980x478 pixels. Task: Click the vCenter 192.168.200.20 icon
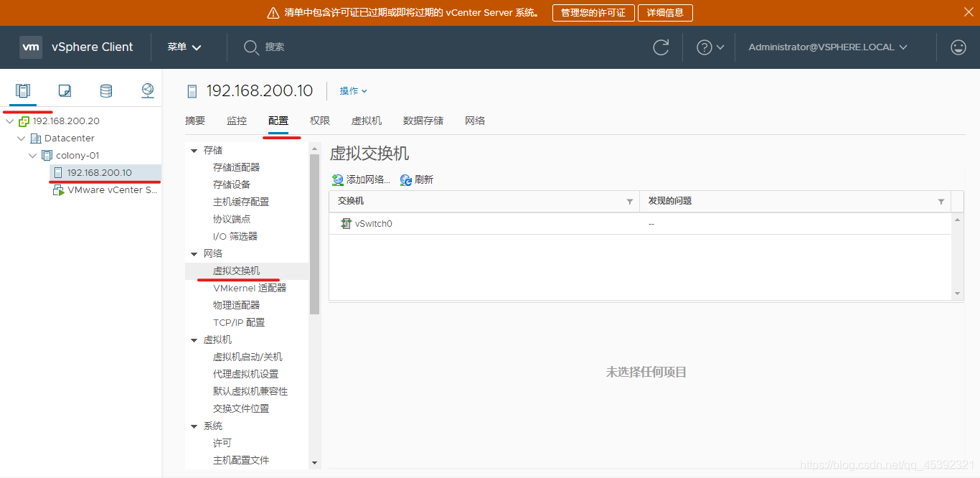(24, 121)
